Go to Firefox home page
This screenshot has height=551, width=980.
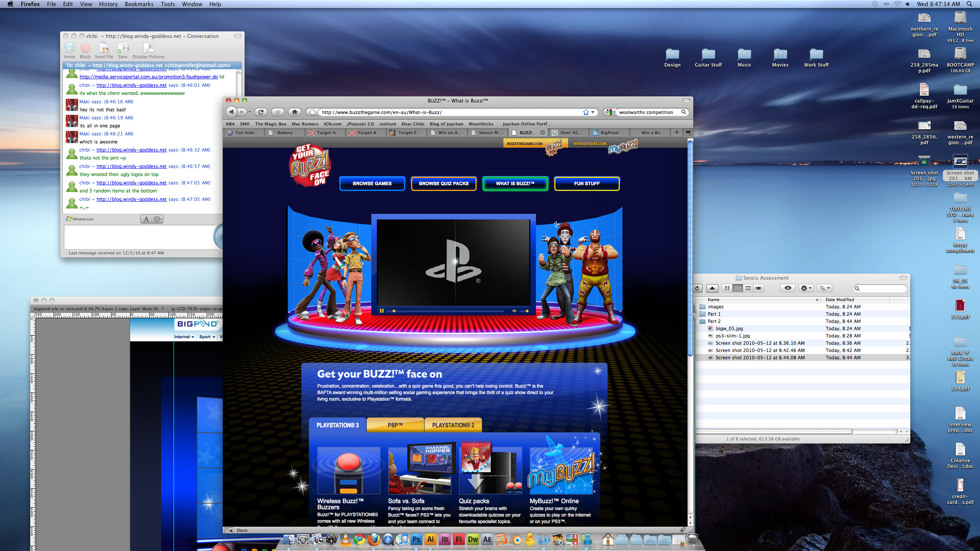point(294,112)
